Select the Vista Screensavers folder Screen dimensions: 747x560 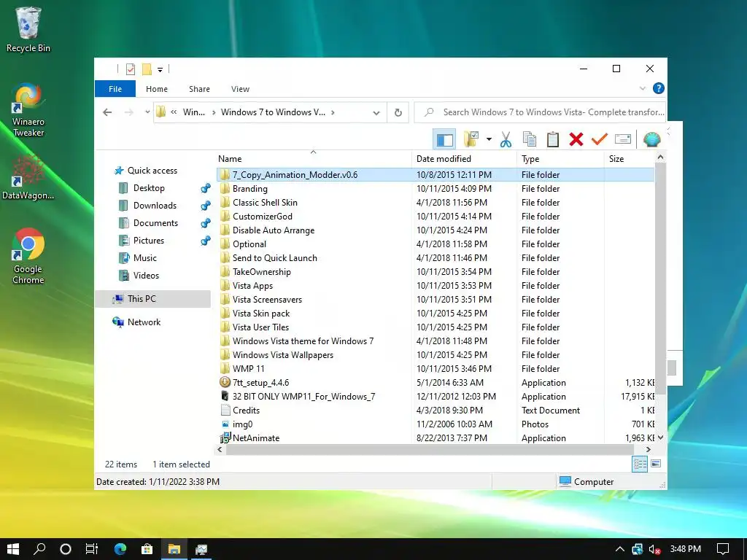[435, 300]
